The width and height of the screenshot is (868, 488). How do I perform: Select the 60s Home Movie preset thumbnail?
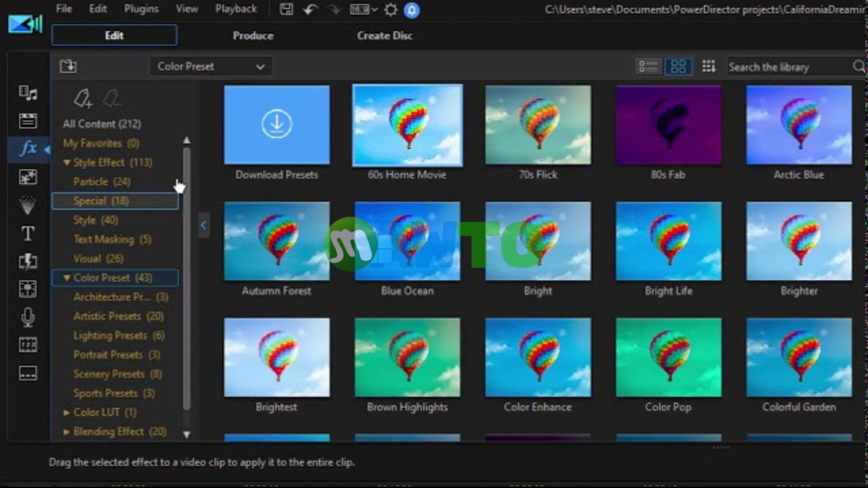(x=408, y=125)
